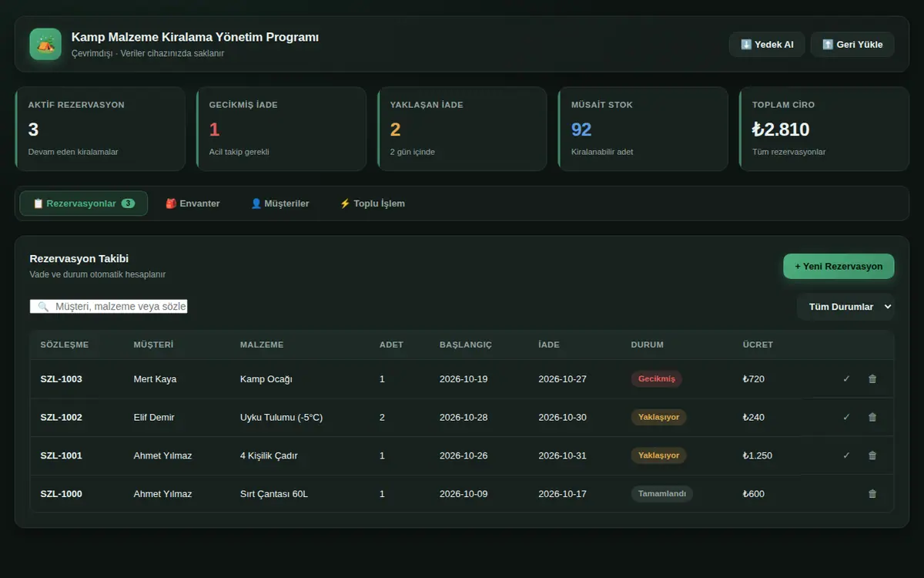Click the Gecikmiş status badge
The width and height of the screenshot is (924, 578).
point(656,379)
